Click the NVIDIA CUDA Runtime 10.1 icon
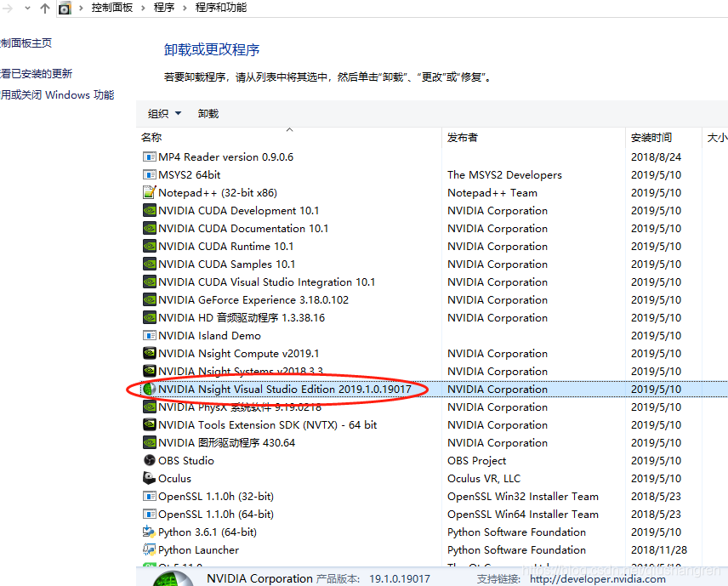Viewport: 728px width, 586px height. [149, 246]
